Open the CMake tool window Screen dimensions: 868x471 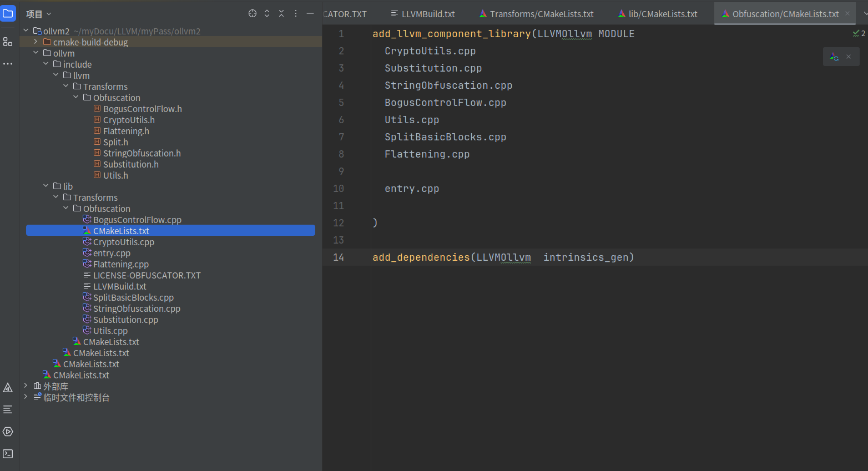tap(8, 388)
